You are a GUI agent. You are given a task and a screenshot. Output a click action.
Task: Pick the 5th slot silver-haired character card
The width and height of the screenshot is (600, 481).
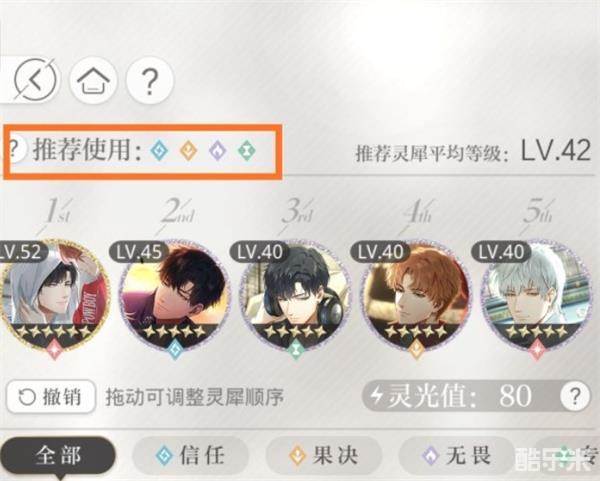pos(536,298)
